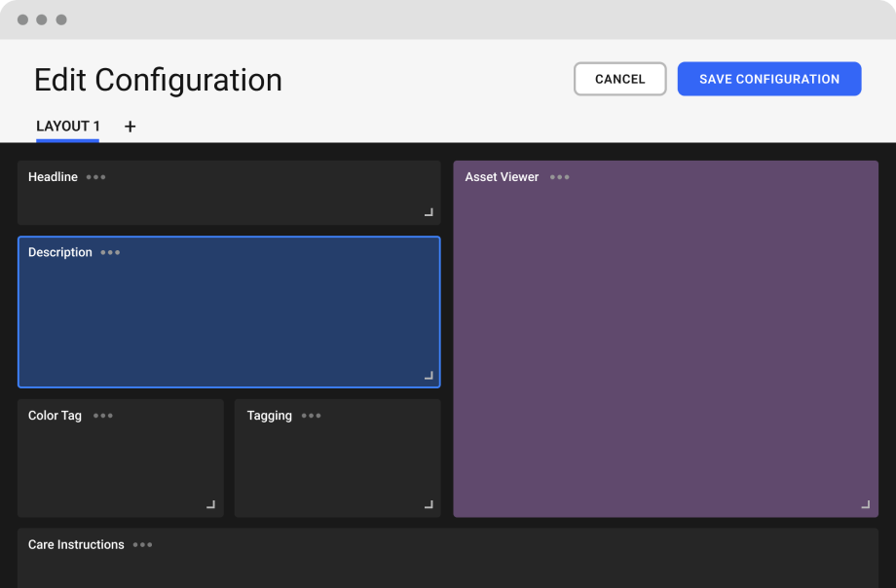Switch to the LAYOUT 1 tab
896x588 pixels.
(x=67, y=127)
